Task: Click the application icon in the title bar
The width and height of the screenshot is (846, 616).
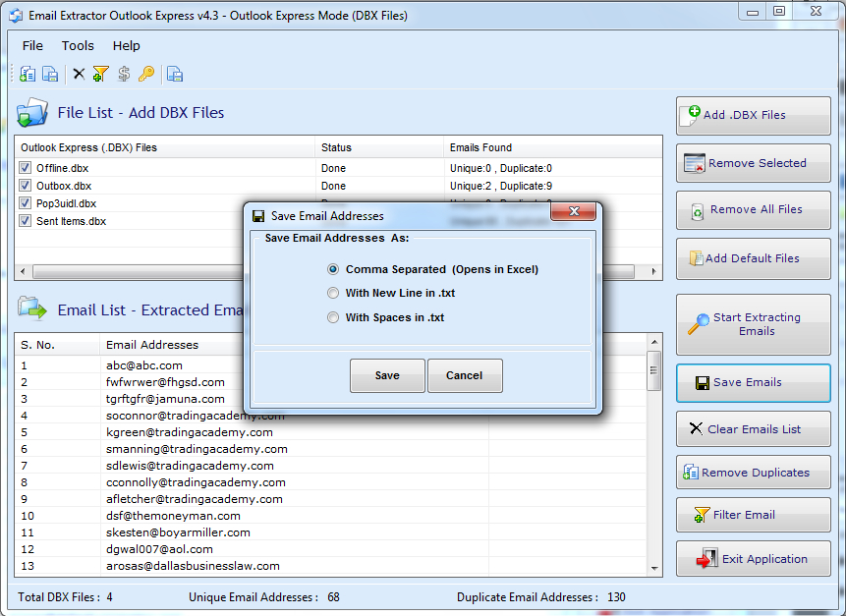Action: [x=16, y=16]
